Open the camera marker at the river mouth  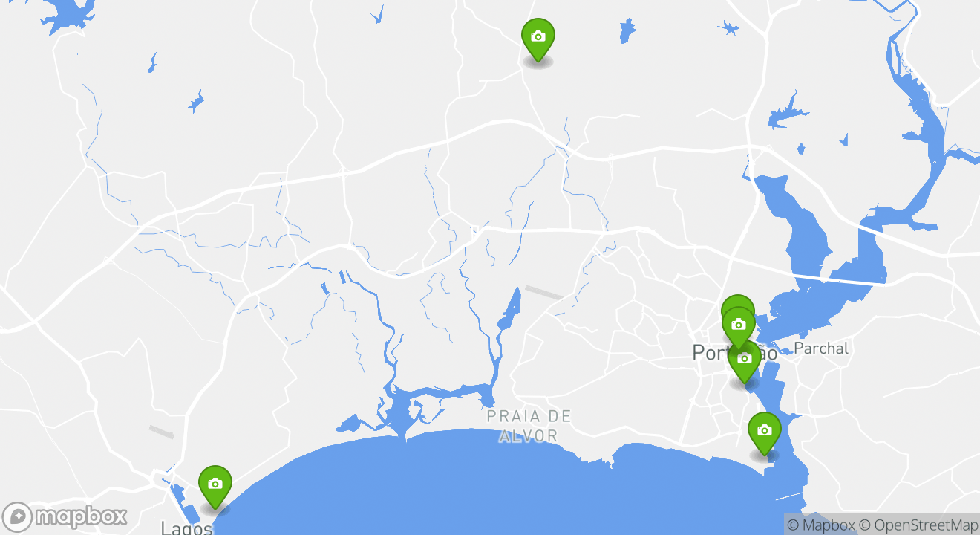[764, 431]
